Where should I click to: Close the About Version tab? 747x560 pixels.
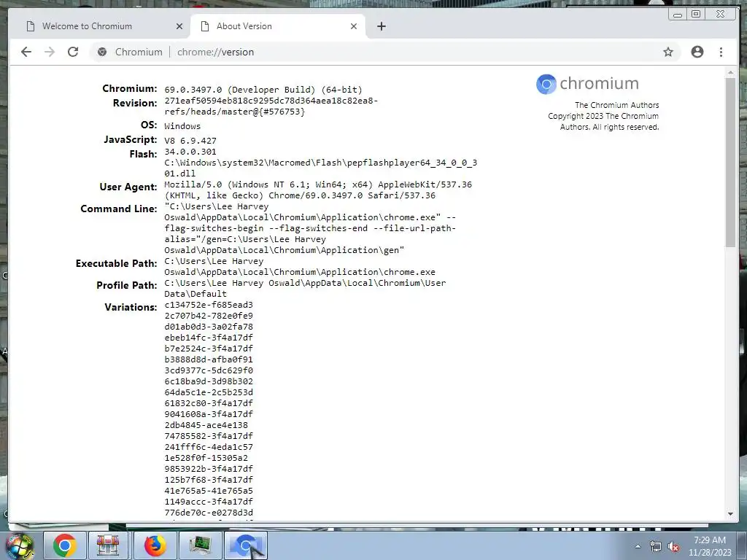[354, 26]
